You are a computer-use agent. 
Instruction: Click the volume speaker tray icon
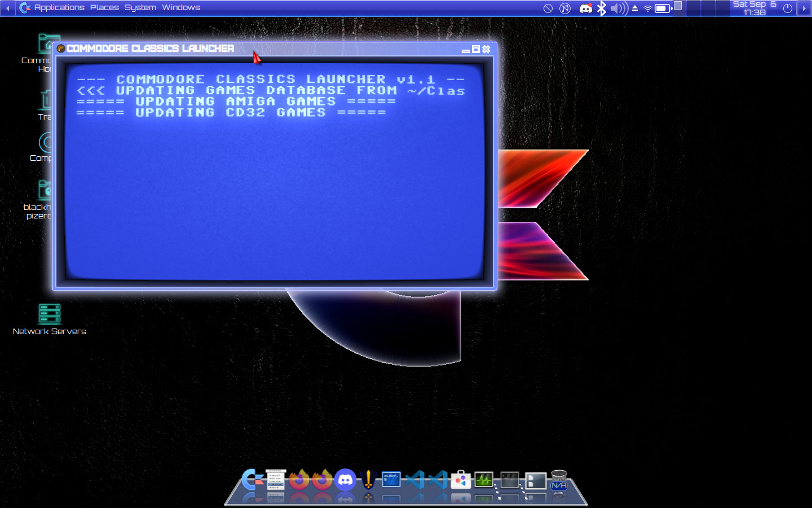(619, 8)
